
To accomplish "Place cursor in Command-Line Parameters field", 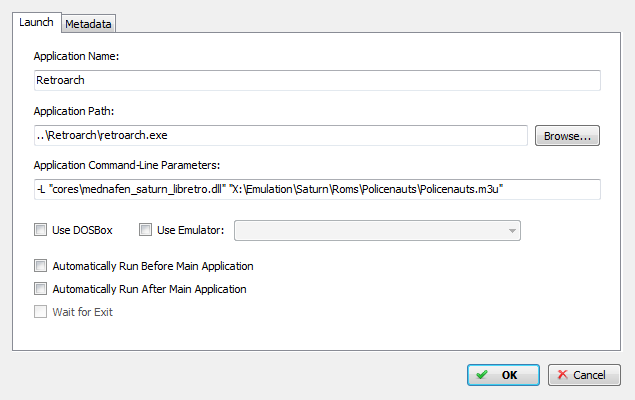I will coord(317,189).
